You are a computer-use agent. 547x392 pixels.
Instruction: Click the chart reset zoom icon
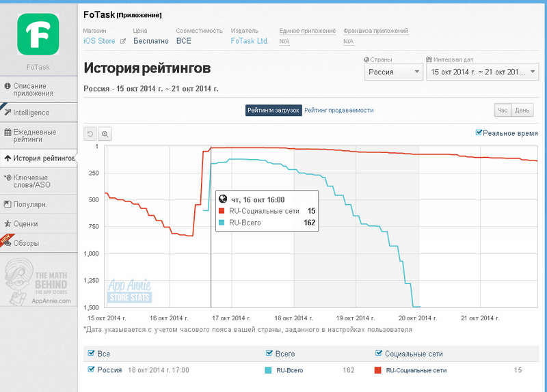(90, 134)
